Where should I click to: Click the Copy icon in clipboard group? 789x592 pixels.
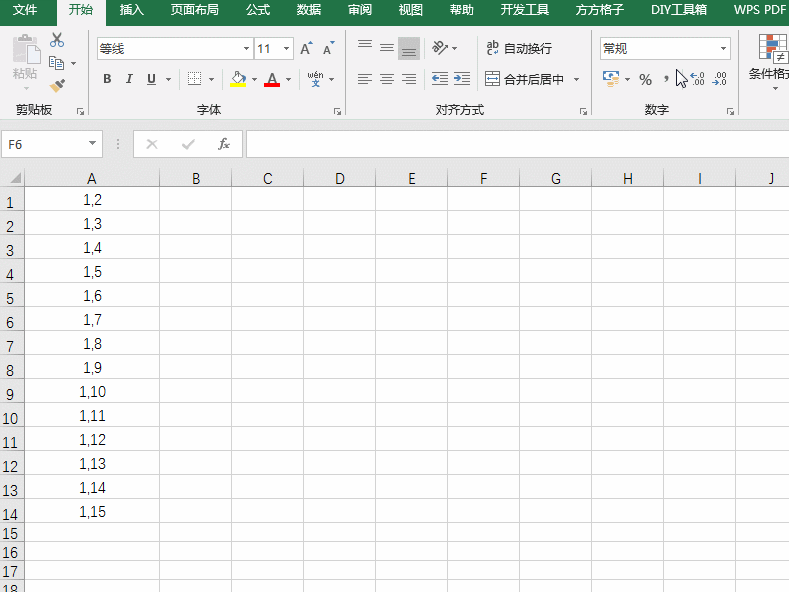point(56,63)
